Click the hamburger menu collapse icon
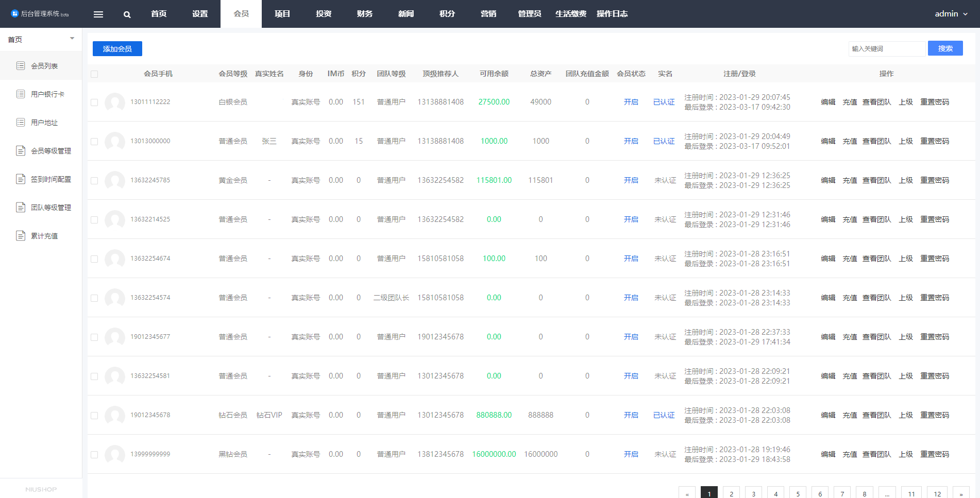Viewport: 980px width, 498px height. point(98,14)
